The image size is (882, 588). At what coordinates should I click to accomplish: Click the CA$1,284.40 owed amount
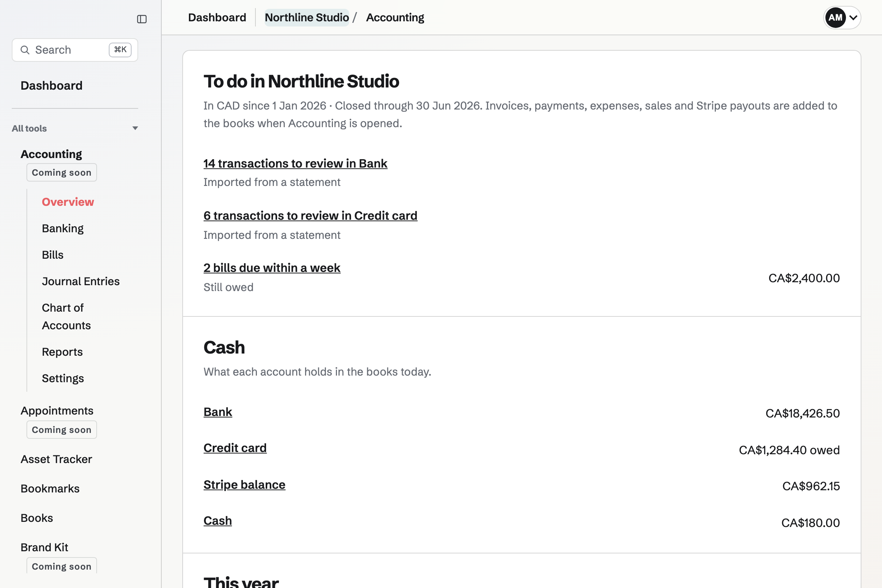(x=789, y=450)
